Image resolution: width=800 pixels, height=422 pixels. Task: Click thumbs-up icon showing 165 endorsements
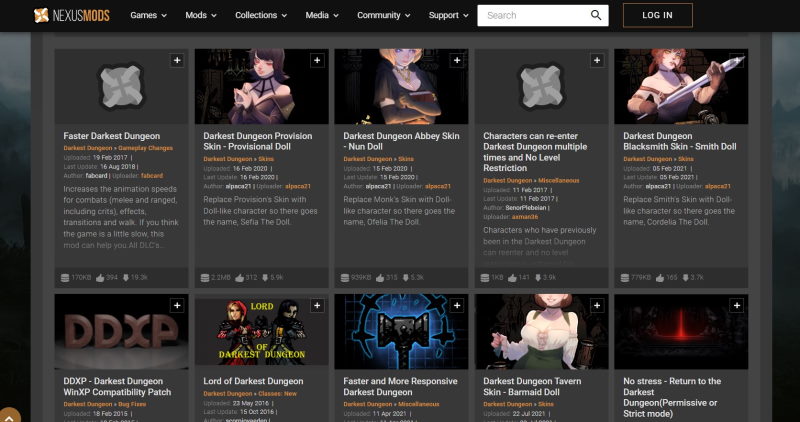(x=660, y=278)
